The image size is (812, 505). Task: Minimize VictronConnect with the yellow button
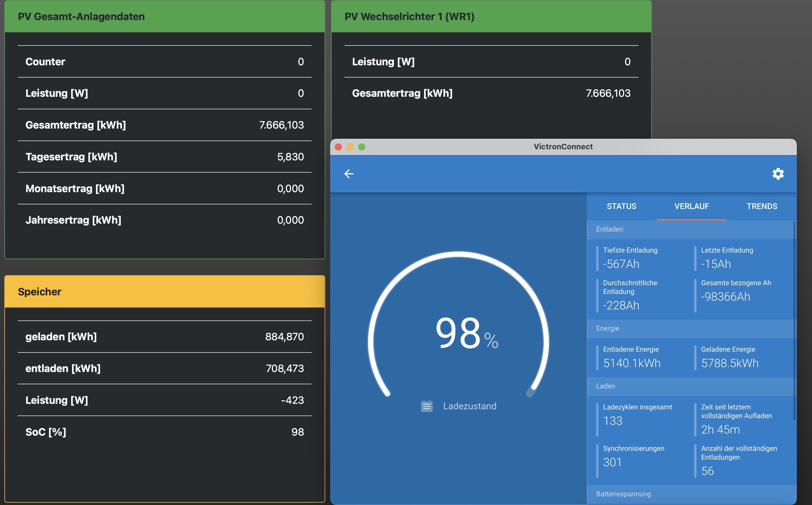[x=350, y=147]
